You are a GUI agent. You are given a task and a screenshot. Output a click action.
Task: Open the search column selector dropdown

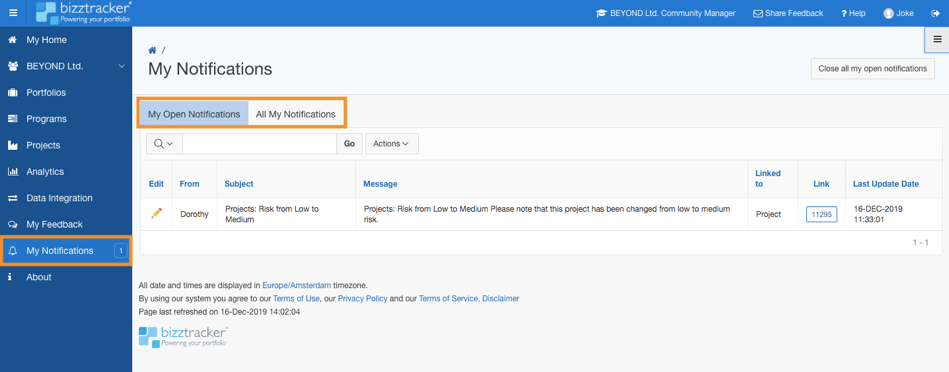pyautogui.click(x=164, y=144)
